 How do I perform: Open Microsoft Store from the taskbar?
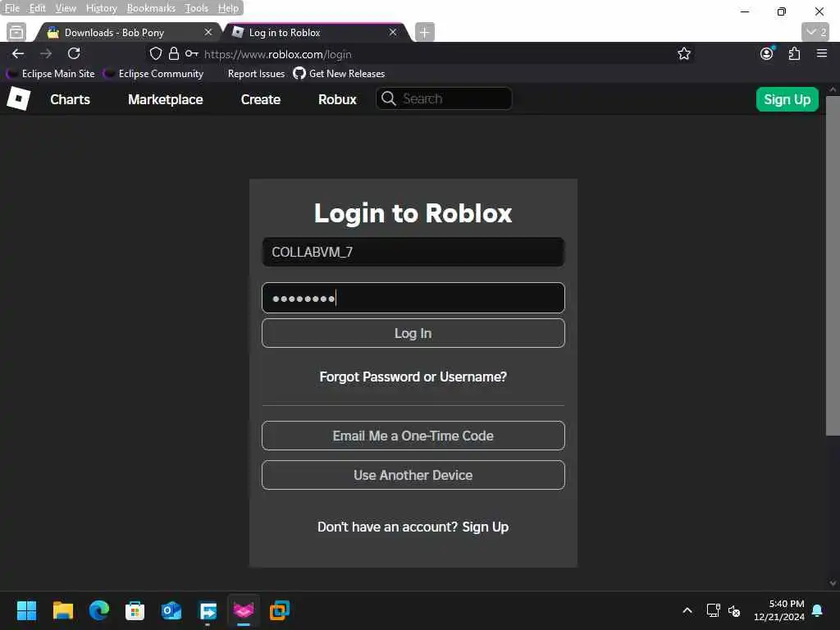tap(135, 610)
